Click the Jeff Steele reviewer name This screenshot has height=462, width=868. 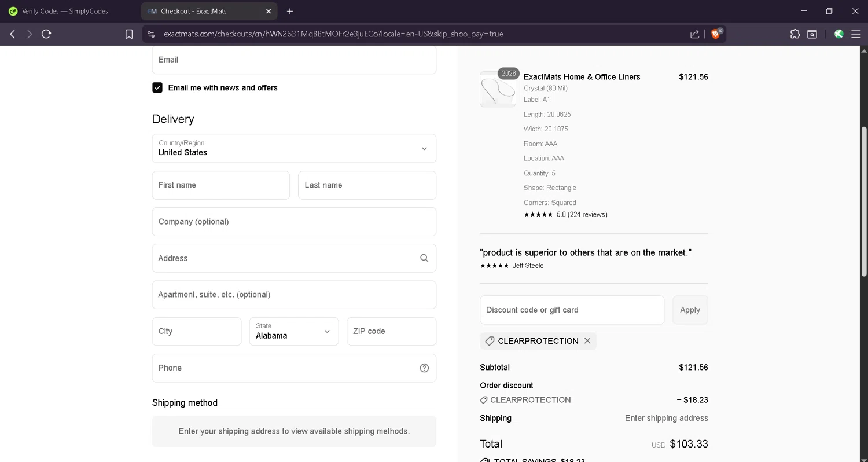pos(528,266)
